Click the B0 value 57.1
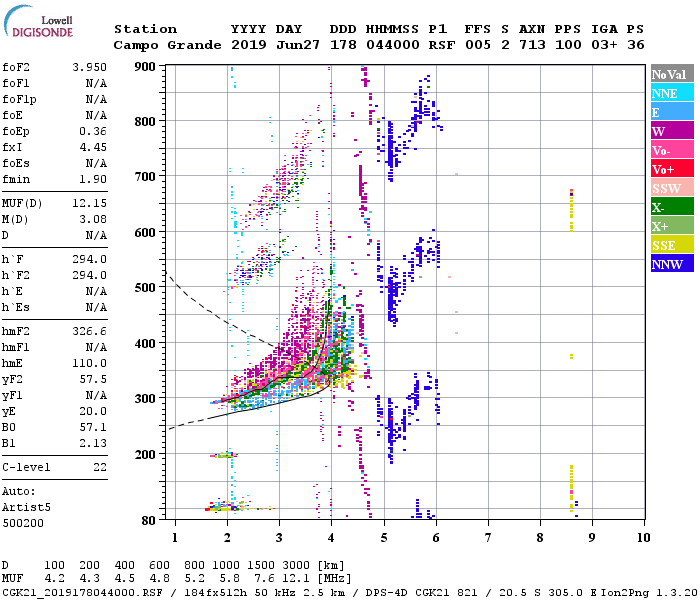This screenshot has width=700, height=600. pyautogui.click(x=93, y=428)
